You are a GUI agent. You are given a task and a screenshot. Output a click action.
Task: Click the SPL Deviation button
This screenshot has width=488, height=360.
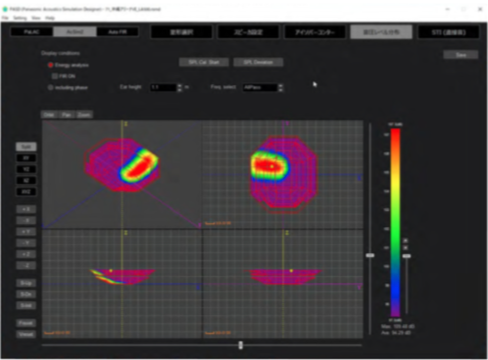pos(258,62)
